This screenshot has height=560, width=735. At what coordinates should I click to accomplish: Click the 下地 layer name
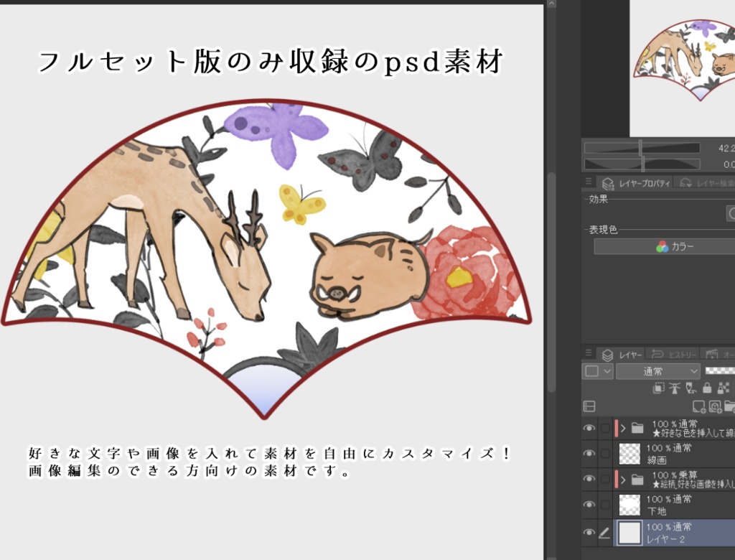tap(657, 511)
